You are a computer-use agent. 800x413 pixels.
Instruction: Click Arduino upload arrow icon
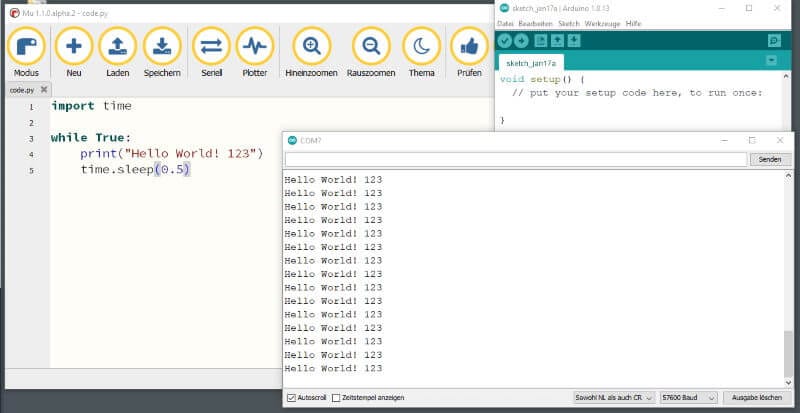coord(521,40)
